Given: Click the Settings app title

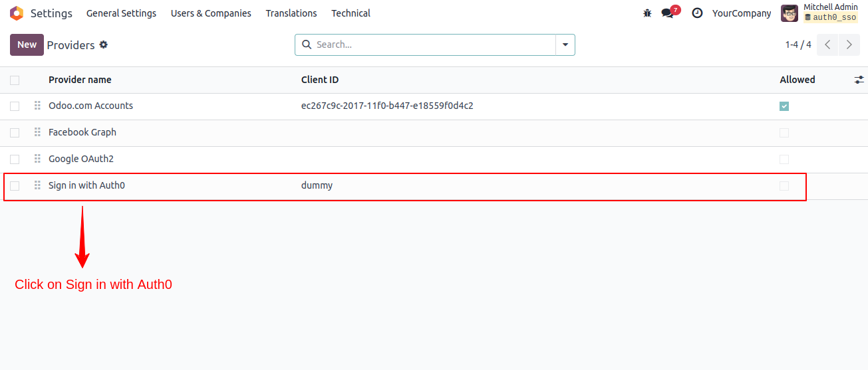Looking at the screenshot, I should pyautogui.click(x=51, y=13).
